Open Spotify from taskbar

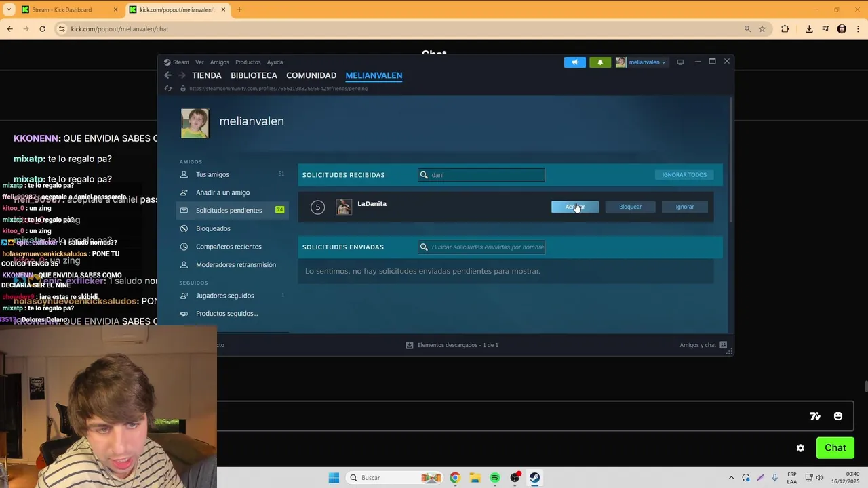pos(495,478)
